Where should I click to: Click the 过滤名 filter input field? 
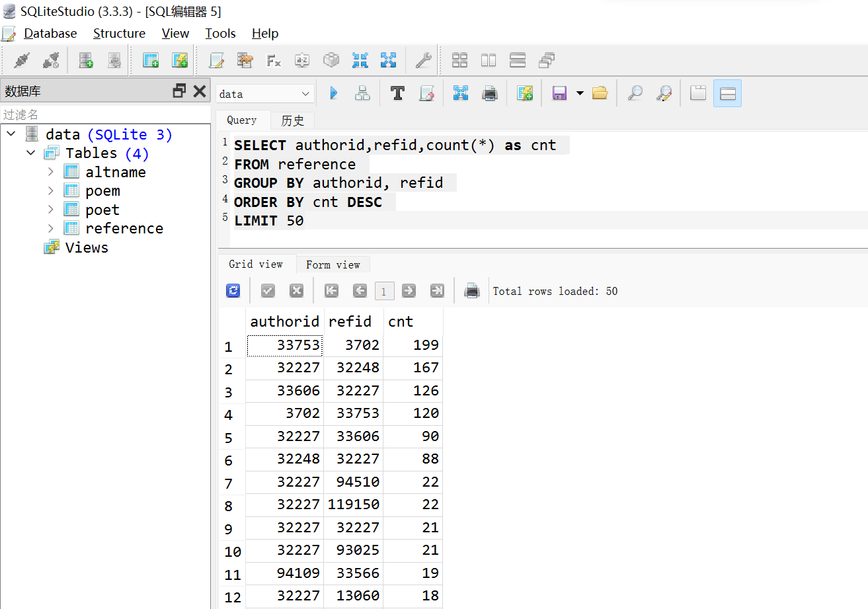pyautogui.click(x=105, y=114)
